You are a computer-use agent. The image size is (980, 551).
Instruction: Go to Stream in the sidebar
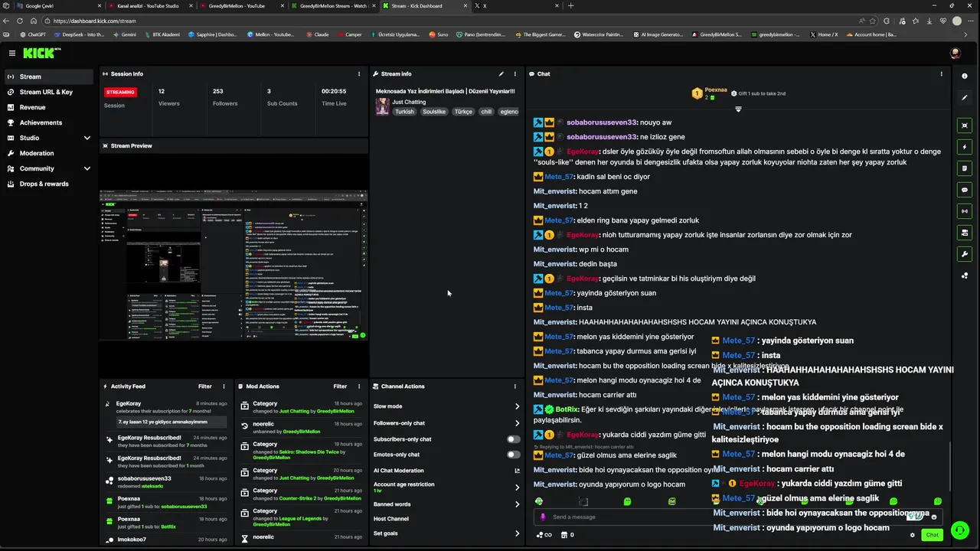[49, 77]
